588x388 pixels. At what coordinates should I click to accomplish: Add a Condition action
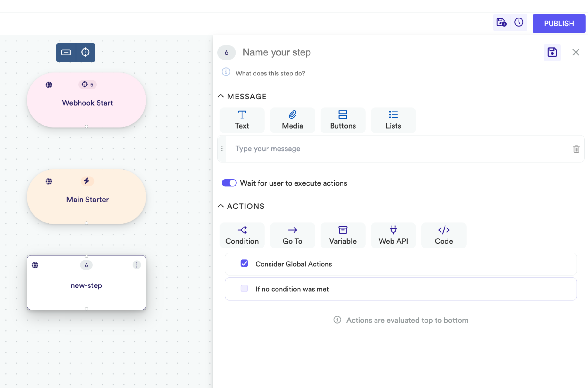click(242, 235)
